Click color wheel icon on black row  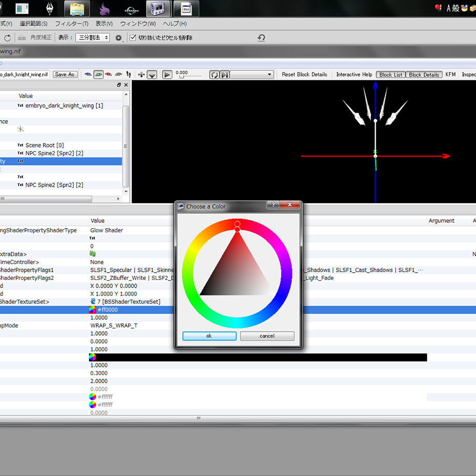click(x=93, y=357)
